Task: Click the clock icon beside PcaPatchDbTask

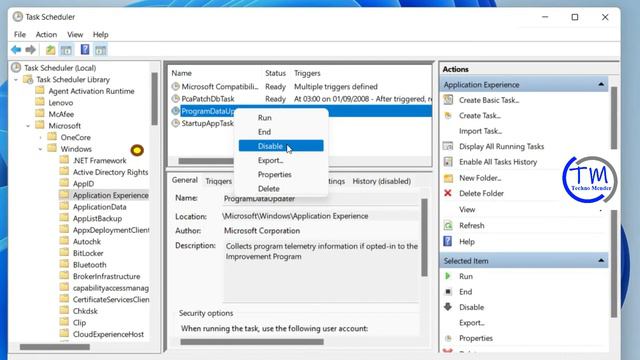Action: (176, 98)
